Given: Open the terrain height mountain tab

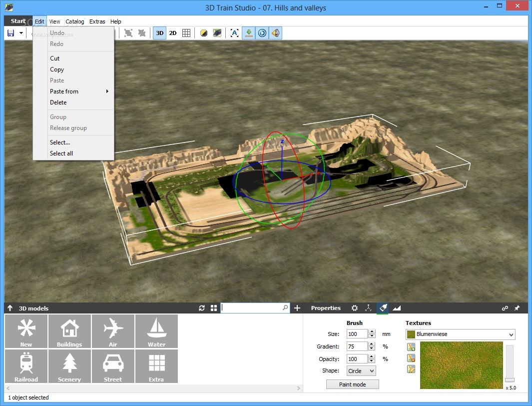Looking at the screenshot, I should (397, 308).
